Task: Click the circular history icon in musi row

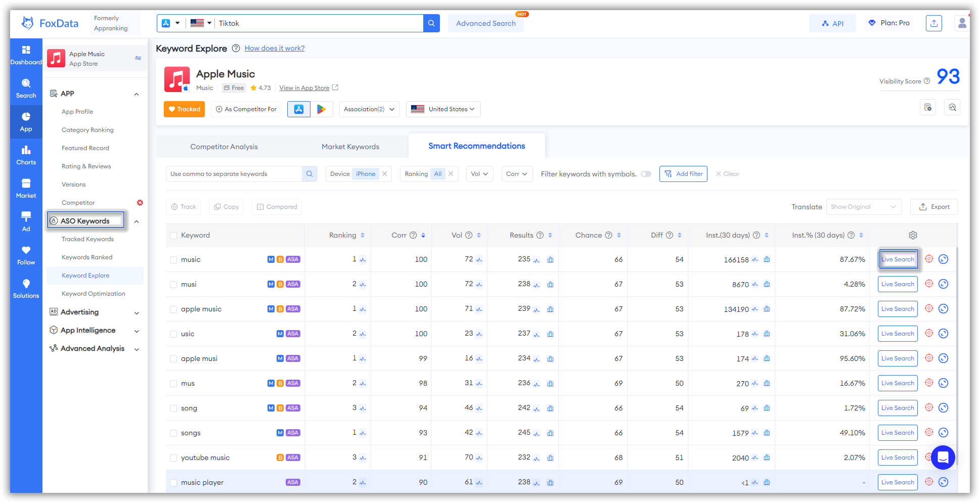Action: point(943,284)
